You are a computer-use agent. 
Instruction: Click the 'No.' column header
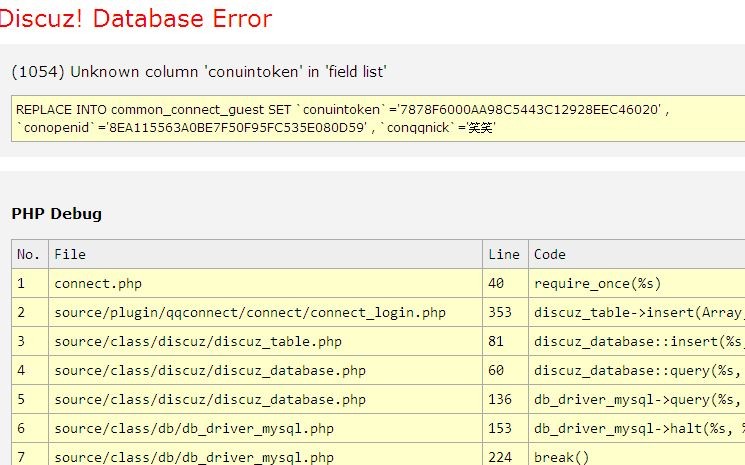click(30, 254)
